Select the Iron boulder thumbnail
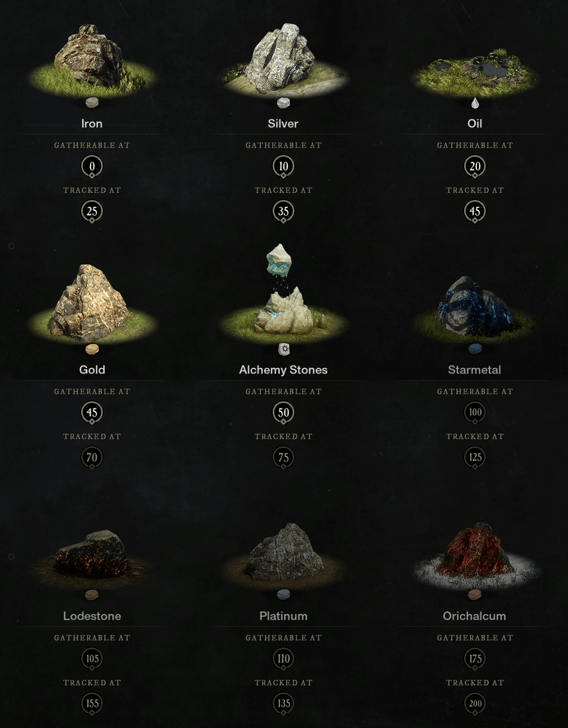 coord(92,60)
